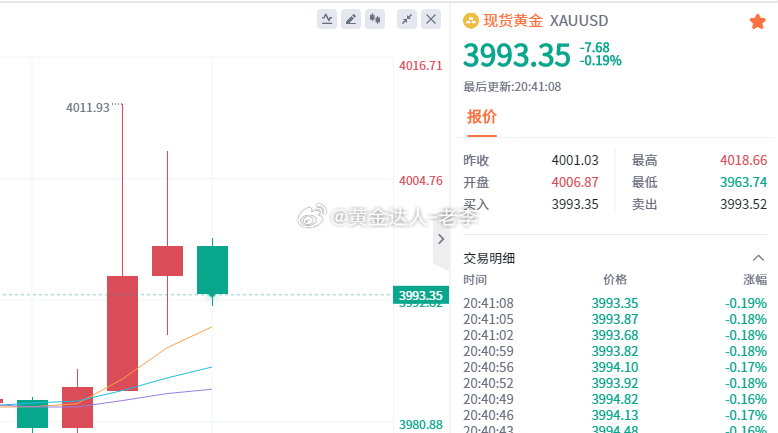The image size is (778, 433).
Task: Click the 3993.92 trade price
Action: 615,383
